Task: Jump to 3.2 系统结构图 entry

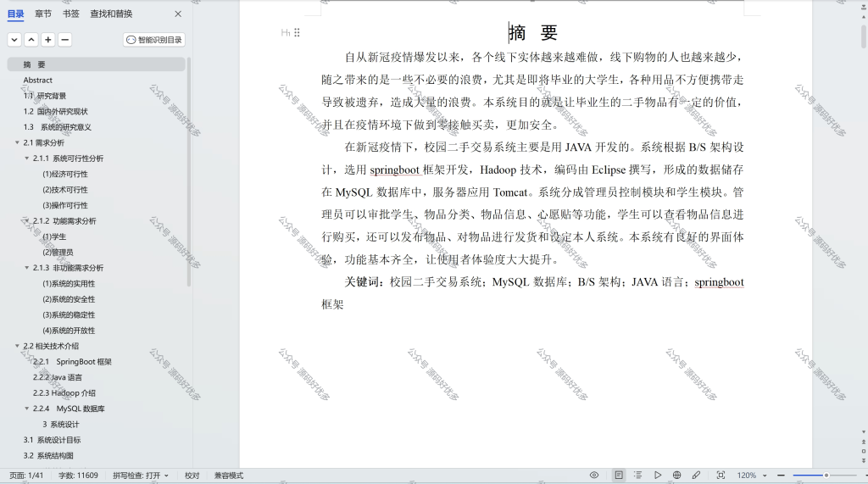Action: 48,456
